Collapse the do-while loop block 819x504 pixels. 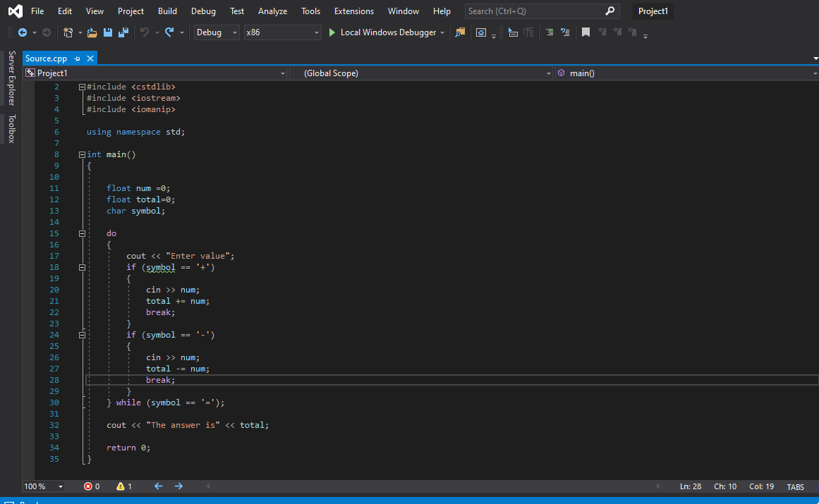(83, 233)
